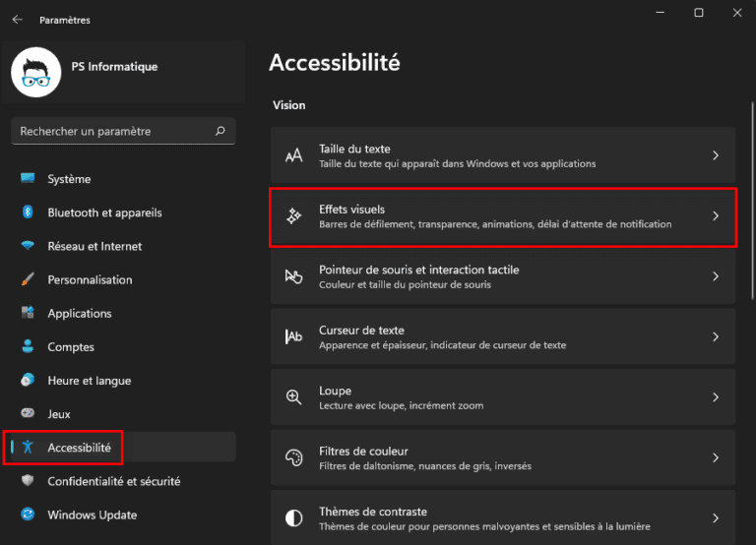Click the half-circle Thèmes de contraste icon
756x545 pixels.
point(293,518)
